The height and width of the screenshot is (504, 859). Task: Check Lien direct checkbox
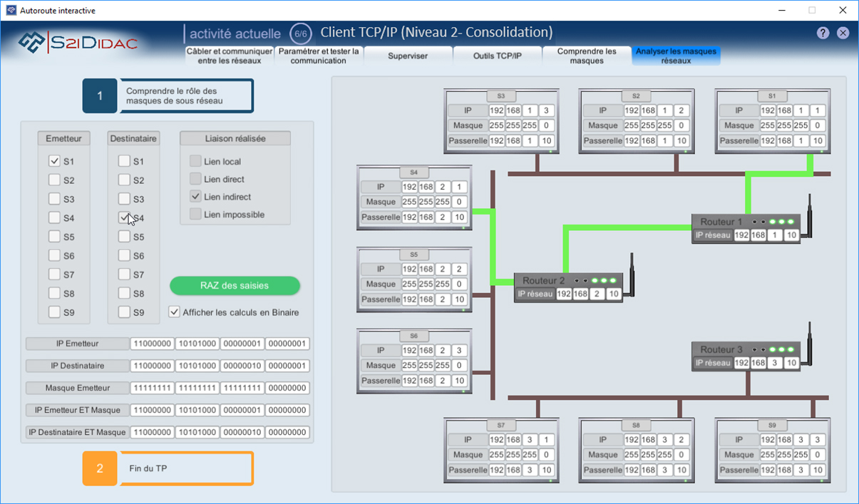pos(195,179)
